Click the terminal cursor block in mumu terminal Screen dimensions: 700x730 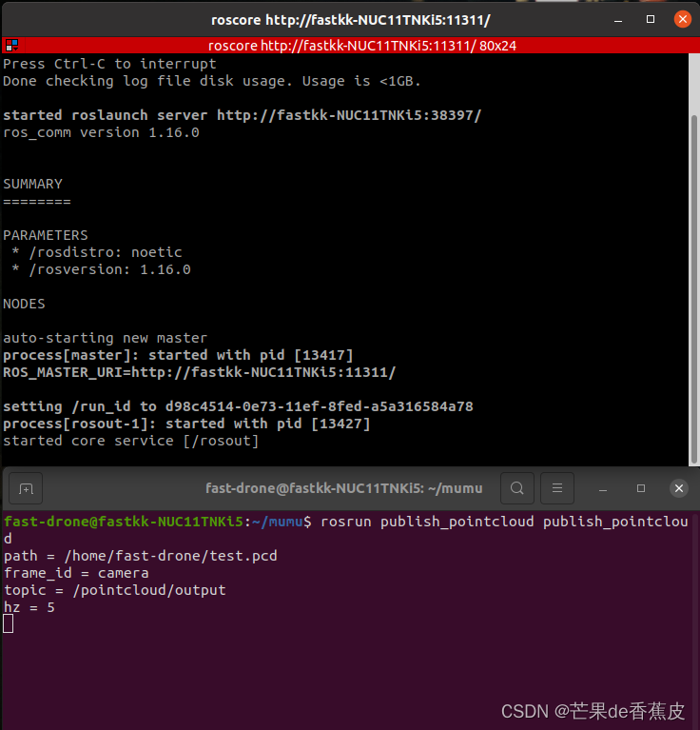[9, 623]
